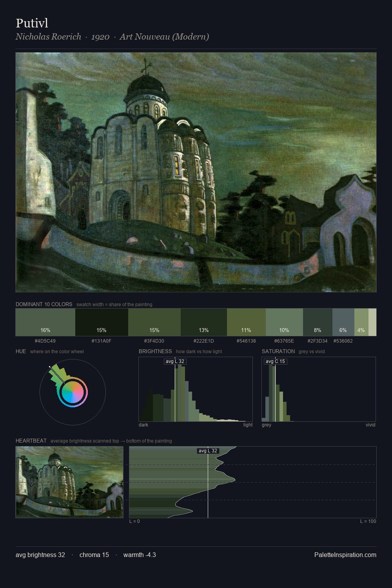Click the 6% grey-blue swatch #536062

(343, 322)
